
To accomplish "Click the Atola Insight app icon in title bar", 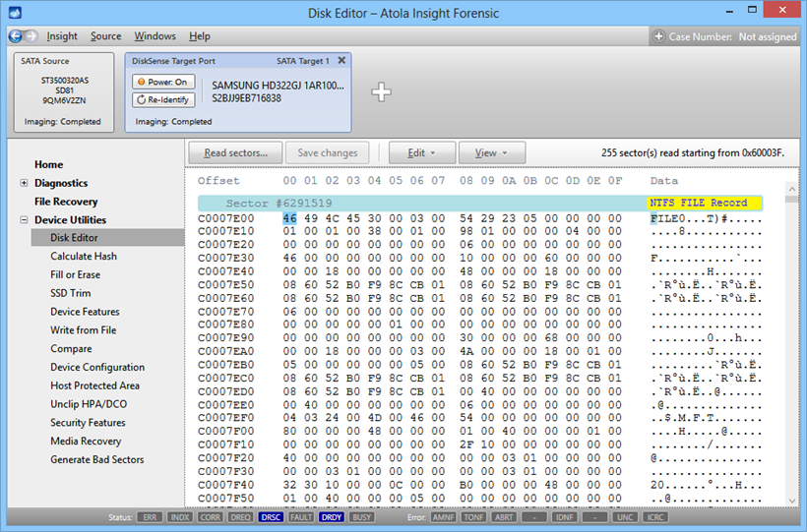I will [x=16, y=13].
